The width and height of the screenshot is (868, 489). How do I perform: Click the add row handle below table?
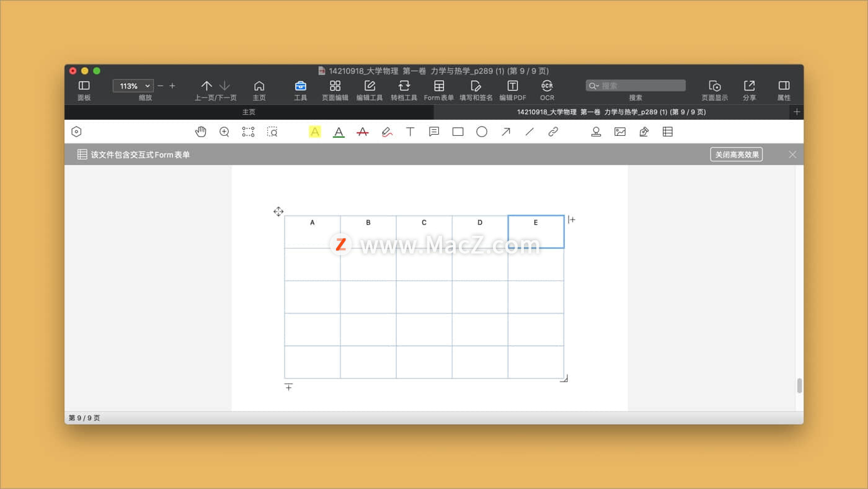pyautogui.click(x=288, y=387)
